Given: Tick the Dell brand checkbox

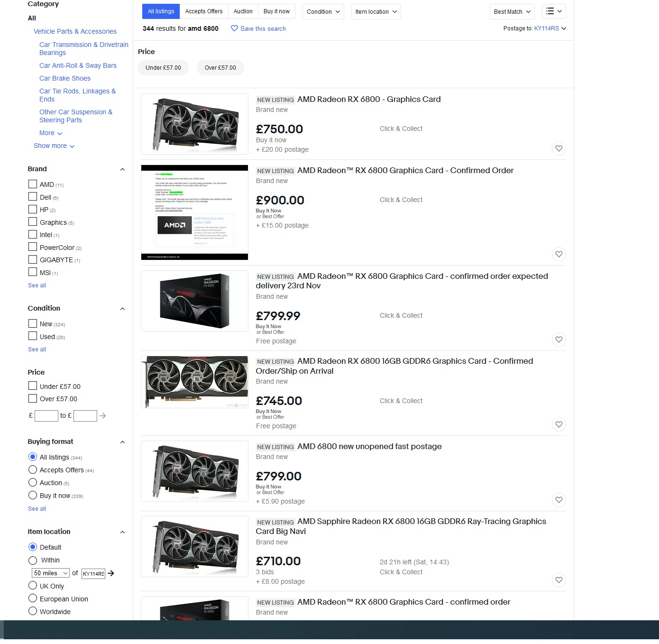Looking at the screenshot, I should (x=33, y=197).
